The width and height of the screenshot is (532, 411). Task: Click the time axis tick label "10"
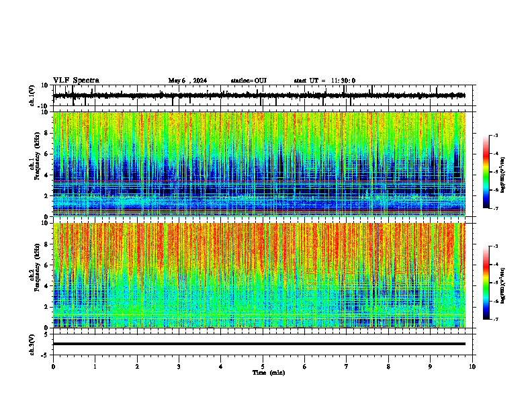point(472,367)
